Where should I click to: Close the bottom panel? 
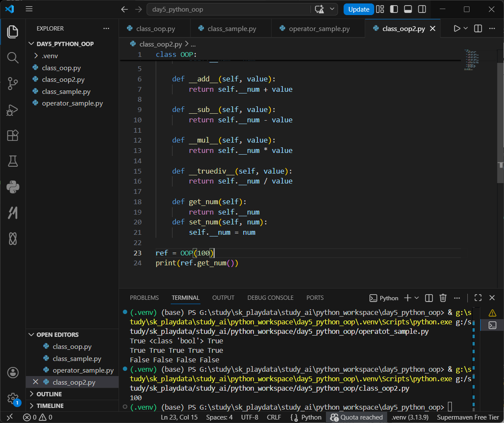tap(492, 298)
